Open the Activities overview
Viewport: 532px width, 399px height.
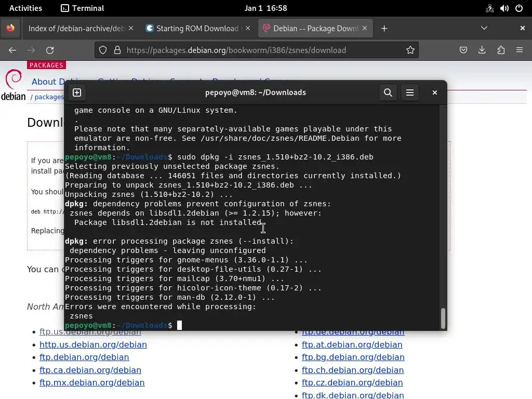[25, 8]
